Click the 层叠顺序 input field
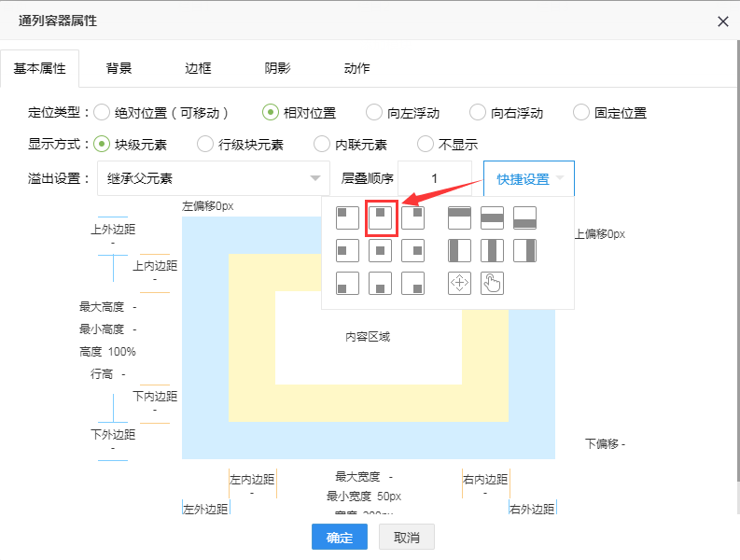Image resolution: width=740 pixels, height=560 pixels. [434, 178]
